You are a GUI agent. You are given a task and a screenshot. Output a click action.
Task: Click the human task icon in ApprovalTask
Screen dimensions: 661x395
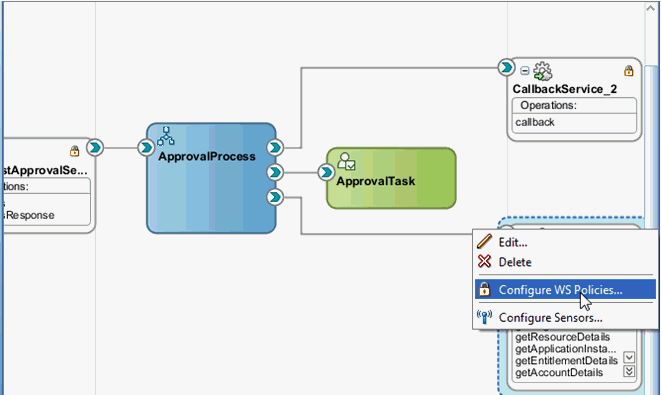(346, 161)
